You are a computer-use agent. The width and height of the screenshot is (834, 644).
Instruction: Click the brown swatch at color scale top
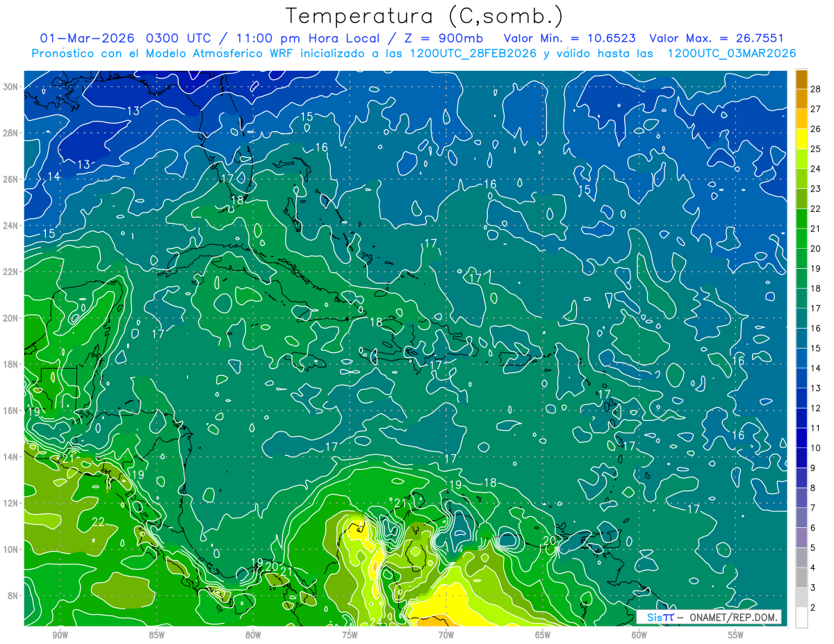click(x=801, y=79)
